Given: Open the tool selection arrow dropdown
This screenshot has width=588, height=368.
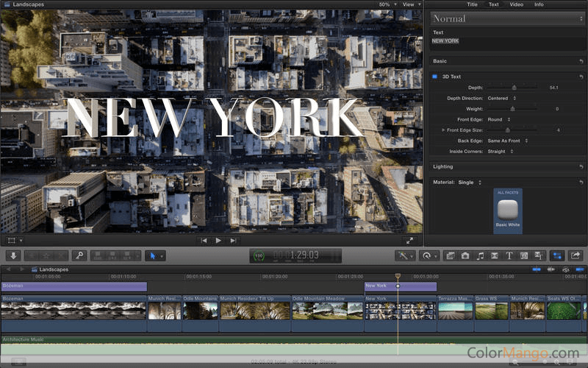Looking at the screenshot, I should 162,256.
